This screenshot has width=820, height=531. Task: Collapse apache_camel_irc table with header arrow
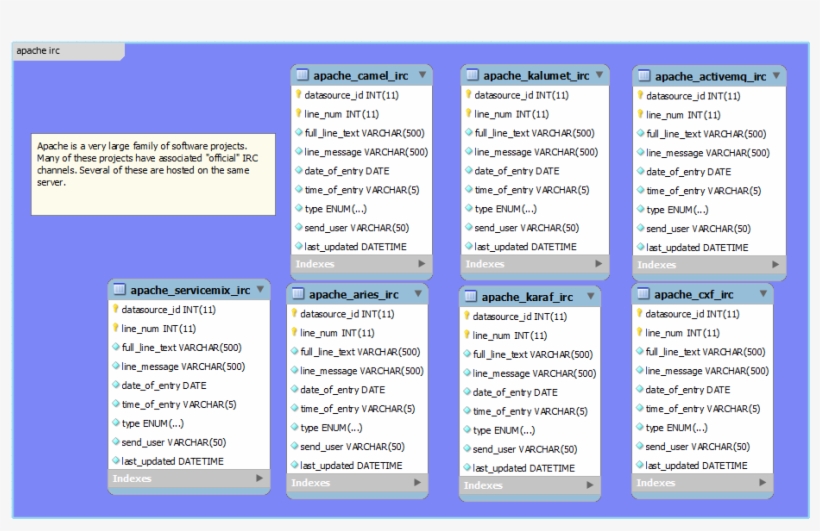tap(422, 75)
